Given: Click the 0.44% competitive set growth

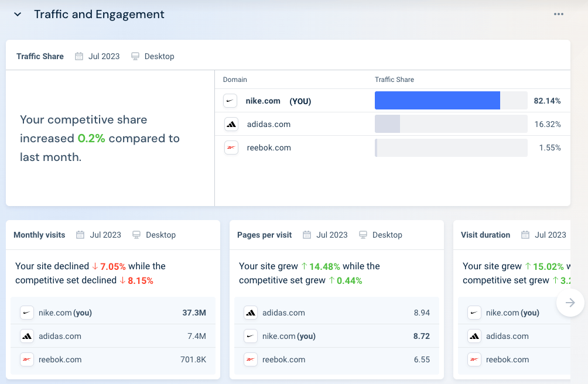Looking at the screenshot, I should click(349, 280).
